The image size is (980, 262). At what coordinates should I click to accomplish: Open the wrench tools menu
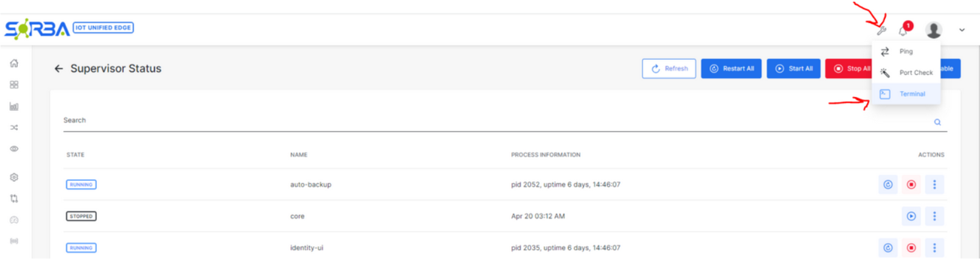pyautogui.click(x=881, y=30)
